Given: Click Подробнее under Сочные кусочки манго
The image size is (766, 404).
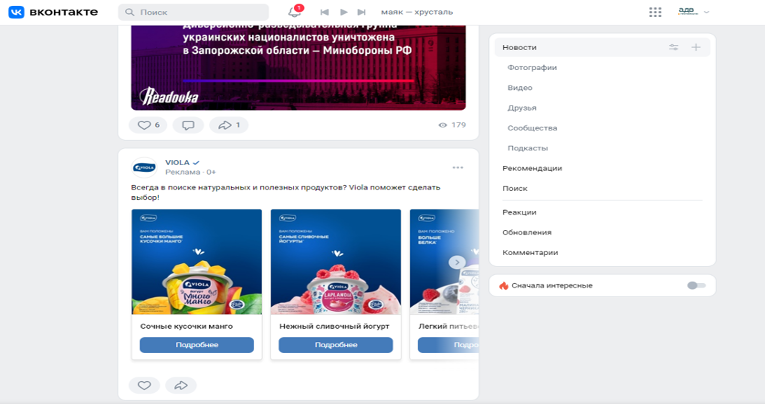Looking at the screenshot, I should tap(197, 345).
